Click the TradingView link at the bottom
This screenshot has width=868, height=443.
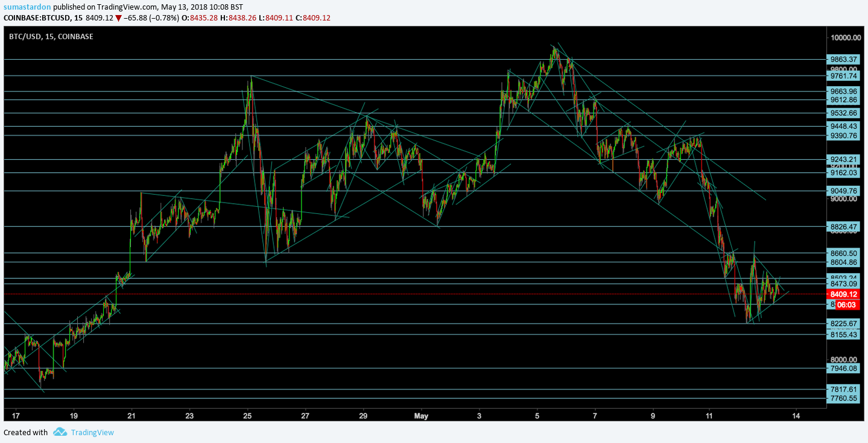[x=92, y=432]
